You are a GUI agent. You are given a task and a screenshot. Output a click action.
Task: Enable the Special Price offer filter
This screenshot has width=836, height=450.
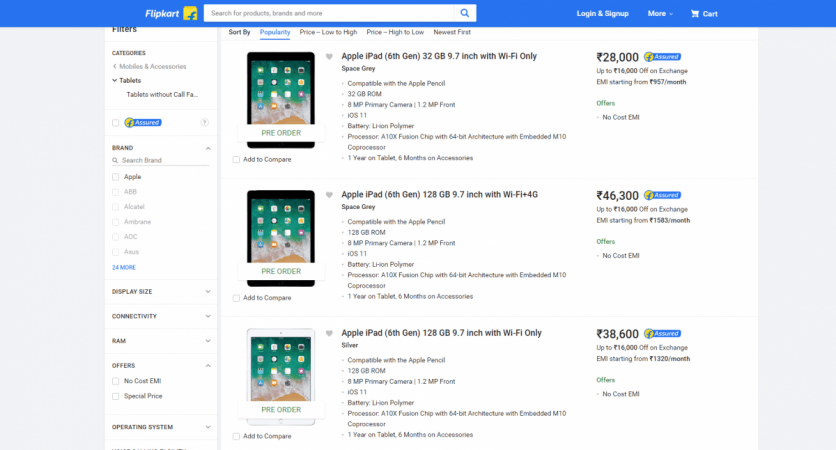(115, 396)
